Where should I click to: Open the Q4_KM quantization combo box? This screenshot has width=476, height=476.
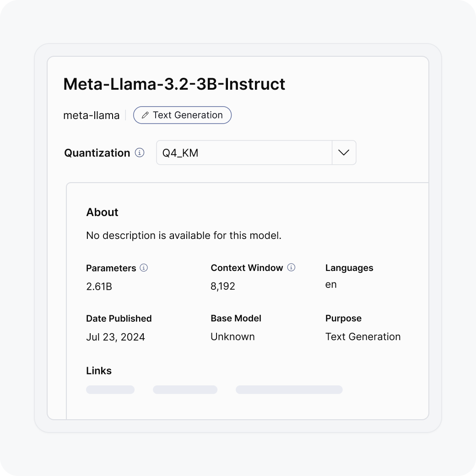[244, 153]
